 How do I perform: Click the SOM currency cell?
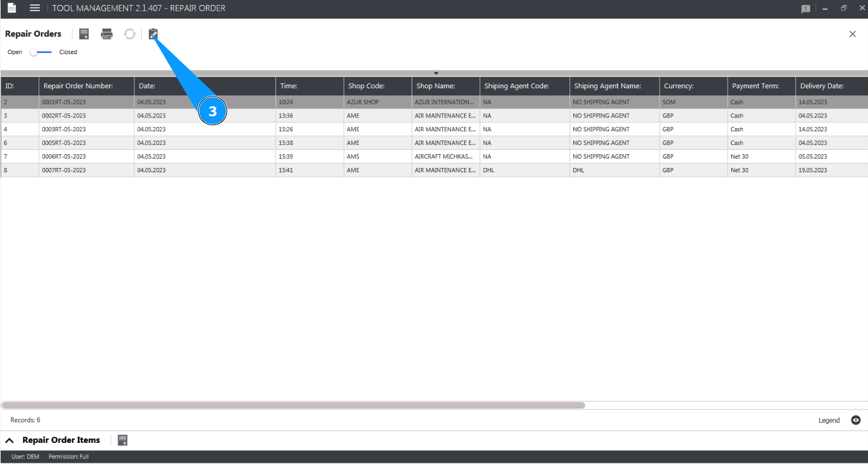pyautogui.click(x=694, y=102)
